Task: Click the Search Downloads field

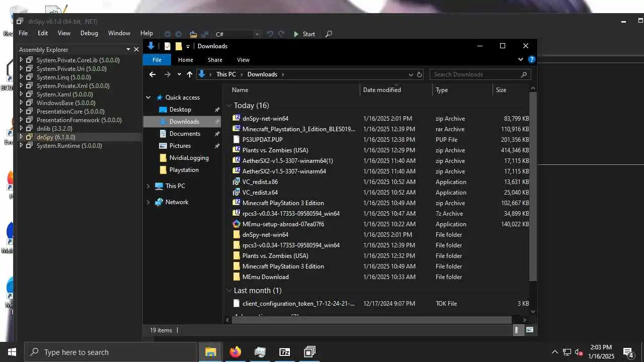Action: 480,74
